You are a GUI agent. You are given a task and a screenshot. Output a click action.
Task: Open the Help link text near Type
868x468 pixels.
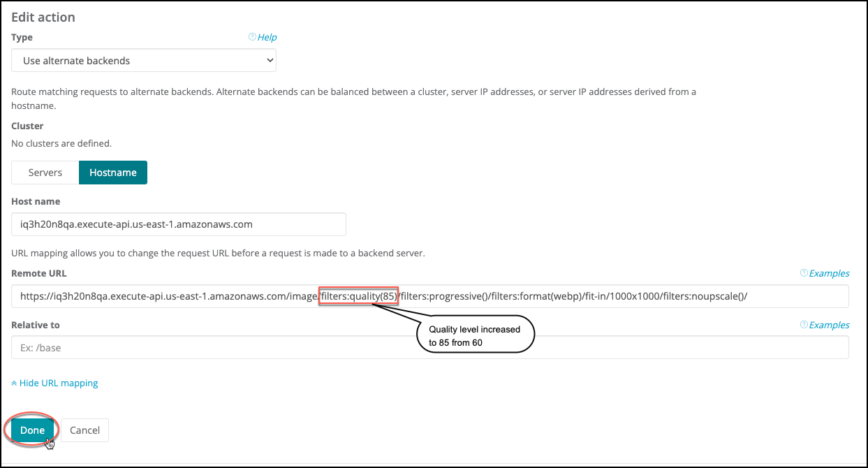point(267,38)
